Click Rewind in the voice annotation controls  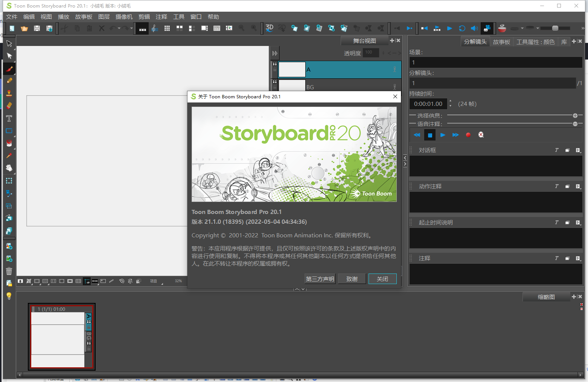click(417, 135)
